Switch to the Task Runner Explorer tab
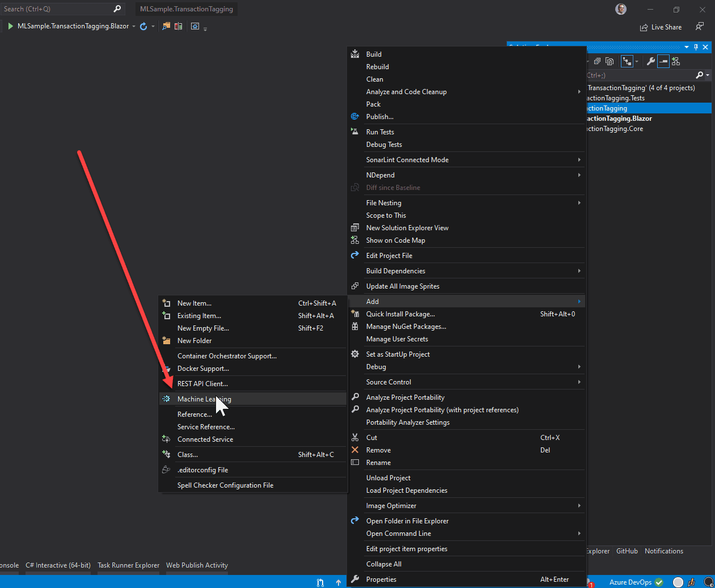Screen dimensions: 715x588 128,565
